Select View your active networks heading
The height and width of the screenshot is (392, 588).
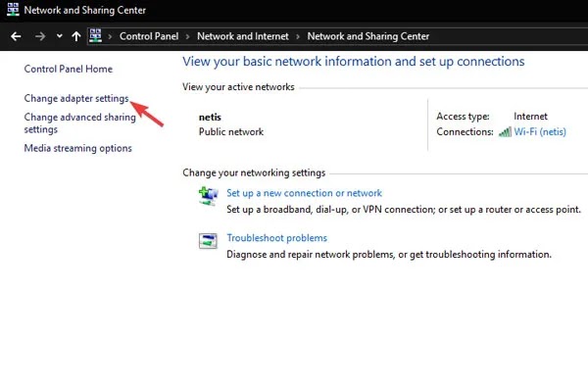pyautogui.click(x=238, y=87)
